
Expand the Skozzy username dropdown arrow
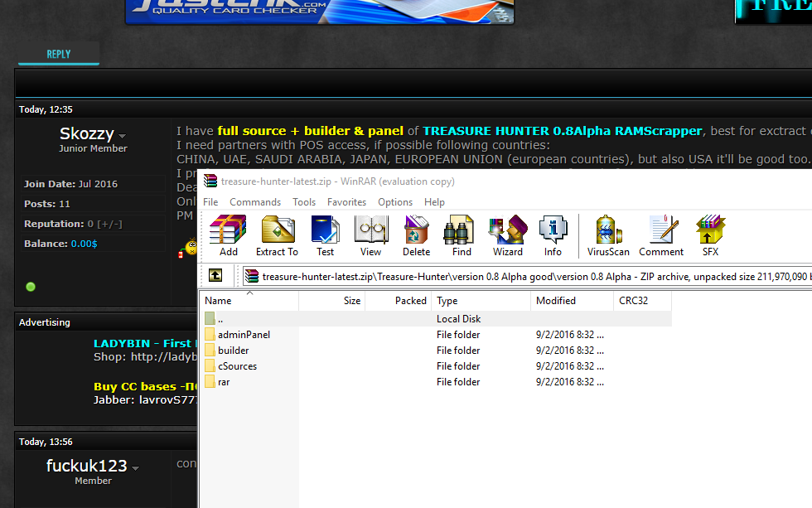123,136
